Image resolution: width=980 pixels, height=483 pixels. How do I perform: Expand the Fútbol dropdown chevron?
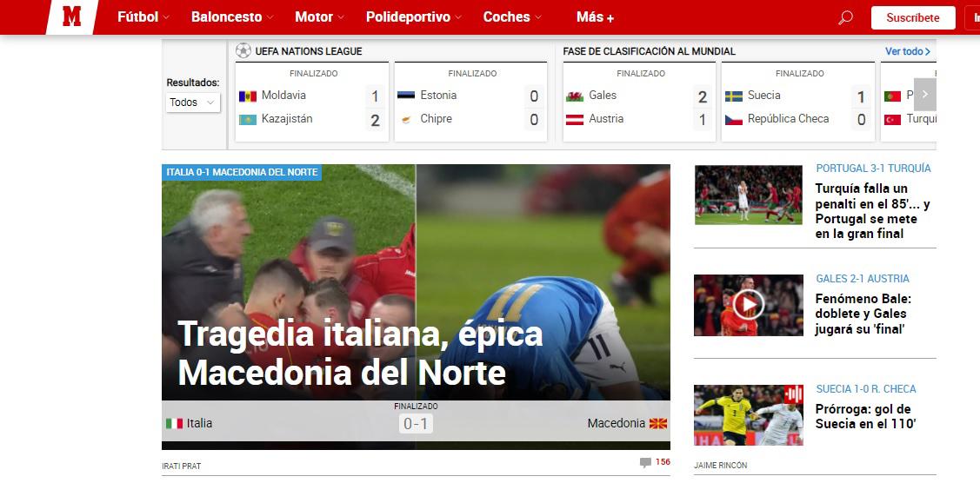(x=166, y=18)
